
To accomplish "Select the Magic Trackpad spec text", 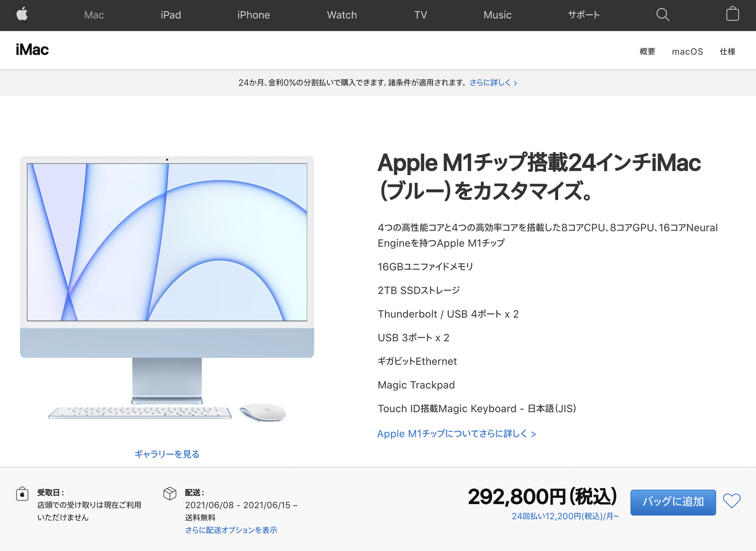I will point(416,385).
